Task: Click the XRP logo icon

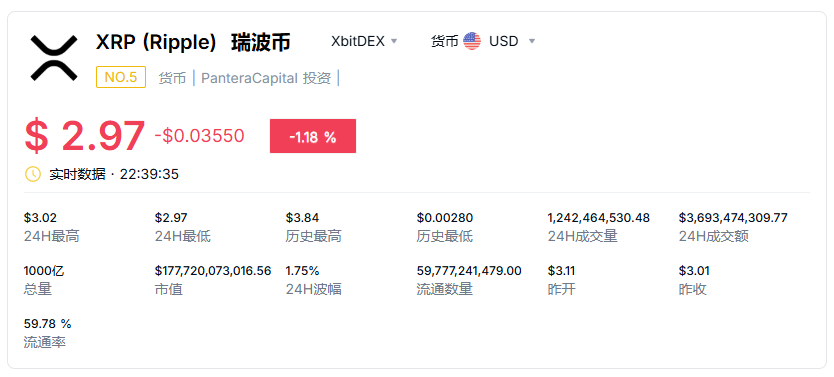Action: [54, 57]
